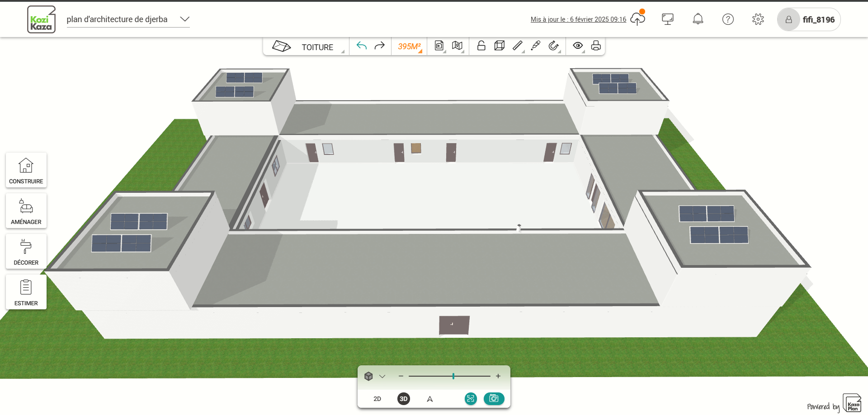868x415 pixels.
Task: Click the printer icon
Action: tap(596, 46)
